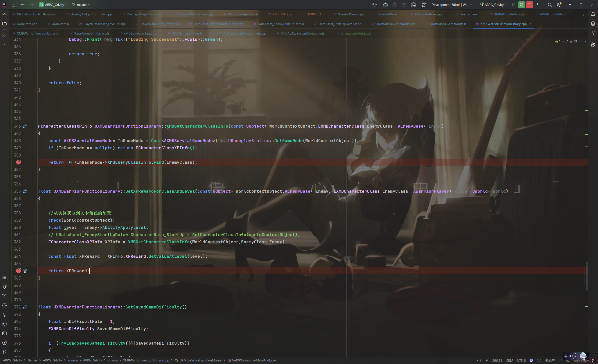Stop the running debug session
This screenshot has width=598, height=364.
click(x=530, y=5)
